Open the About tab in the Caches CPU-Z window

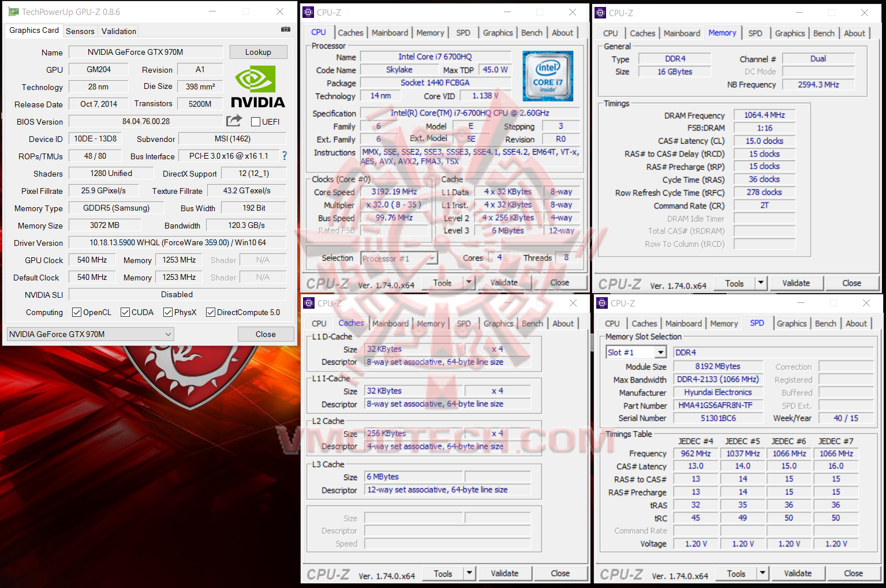(x=563, y=324)
